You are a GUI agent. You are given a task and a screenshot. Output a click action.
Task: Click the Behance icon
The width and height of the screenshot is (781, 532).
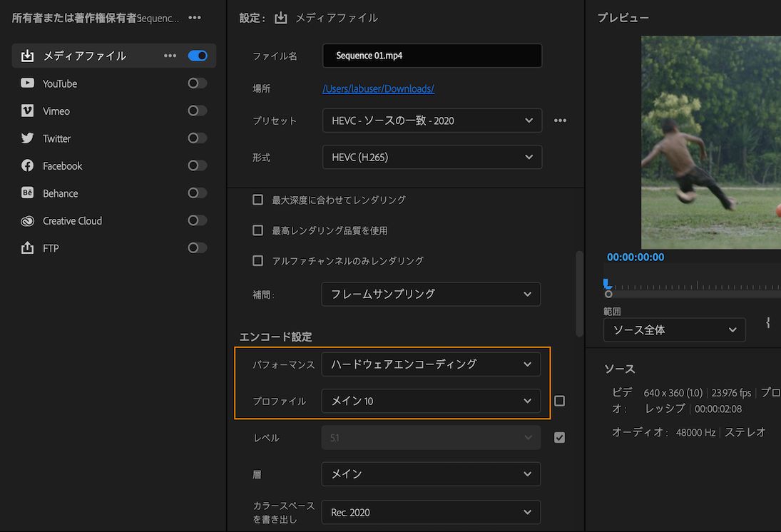pos(27,193)
